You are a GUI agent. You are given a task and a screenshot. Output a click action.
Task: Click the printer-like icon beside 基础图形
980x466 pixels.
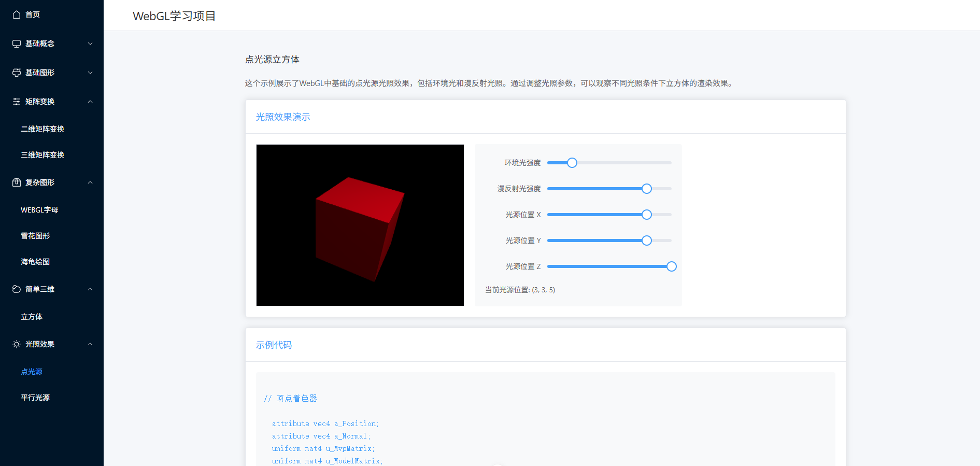coord(17,73)
